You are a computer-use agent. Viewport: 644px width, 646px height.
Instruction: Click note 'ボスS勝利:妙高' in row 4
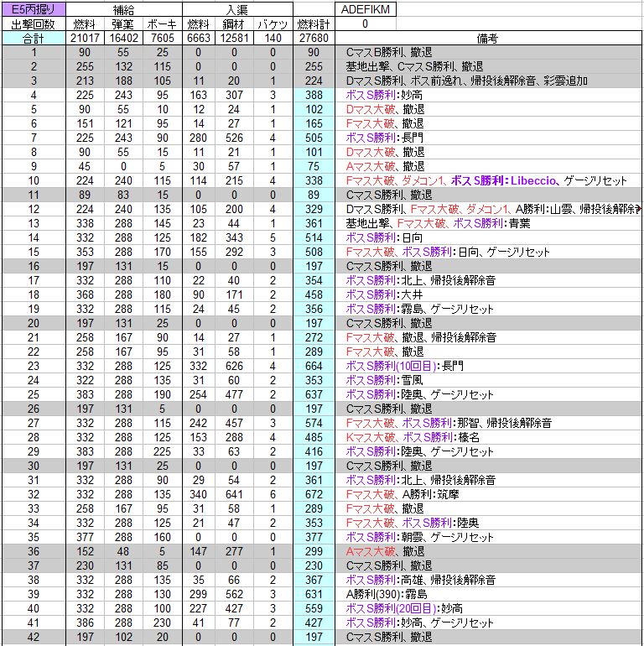[384, 95]
